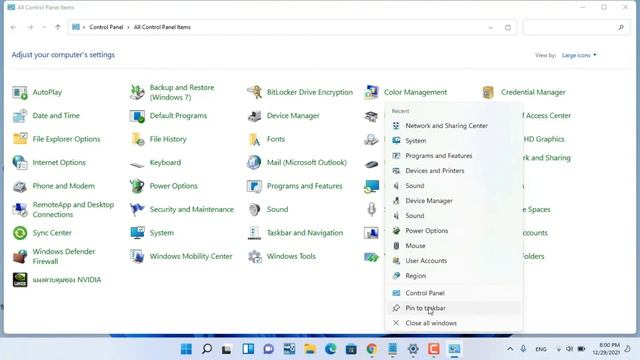The image size is (640, 360).
Task: Click All Control Panel Items breadcrumb
Action: click(x=162, y=27)
